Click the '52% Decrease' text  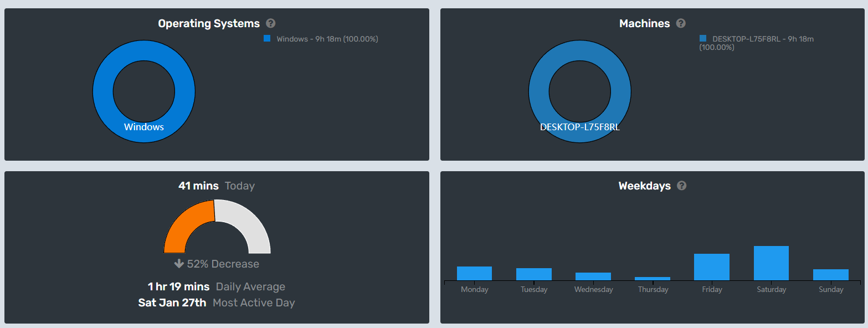[x=223, y=264]
